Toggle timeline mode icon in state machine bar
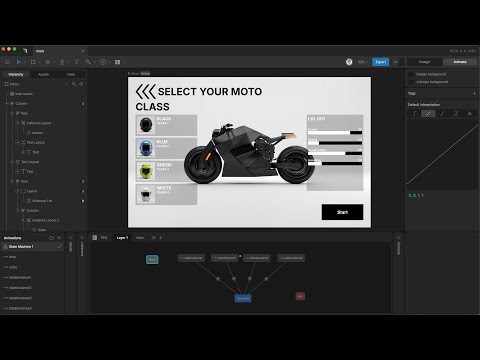 (95, 238)
